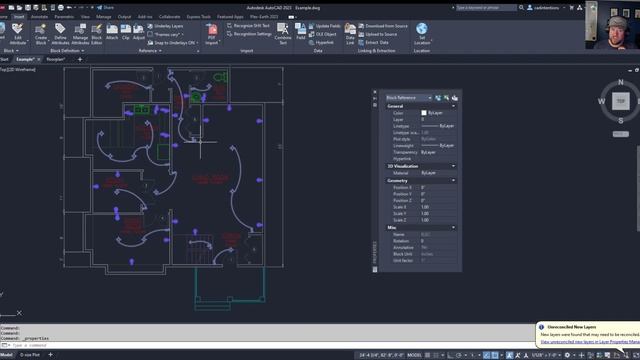Open Manage Attributes dialog
The width and height of the screenshot is (640, 360).
(x=80, y=33)
